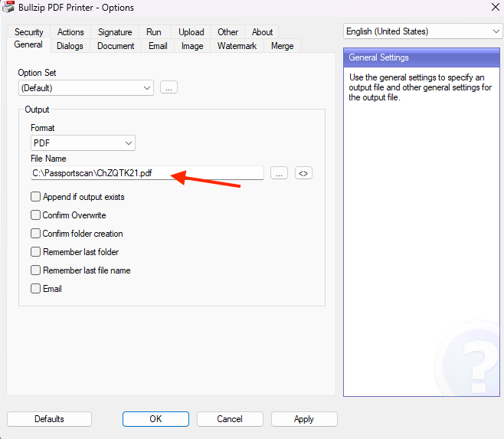Image resolution: width=504 pixels, height=439 pixels.
Task: Check the Remember last folder option
Action: [x=36, y=252]
